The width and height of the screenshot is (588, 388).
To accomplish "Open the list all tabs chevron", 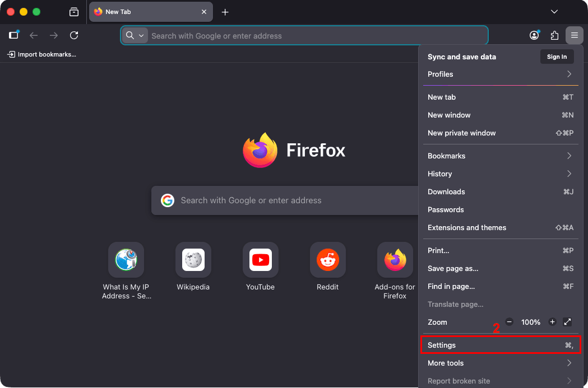I will (554, 12).
